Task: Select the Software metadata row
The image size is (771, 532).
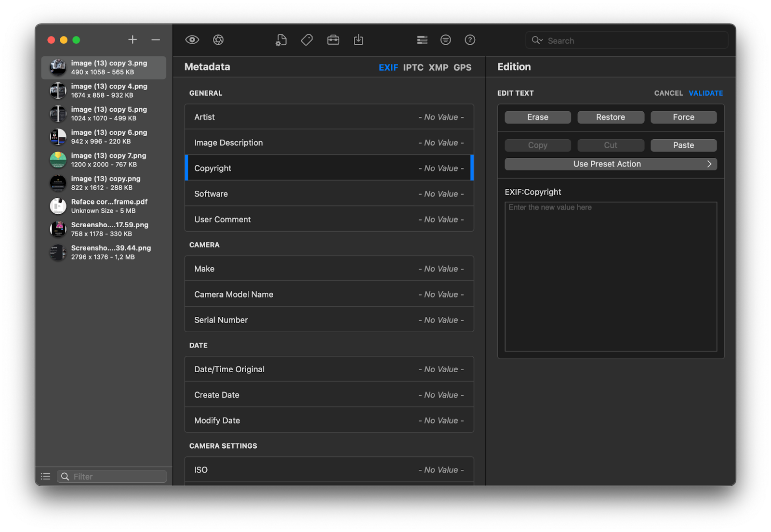Action: (329, 194)
